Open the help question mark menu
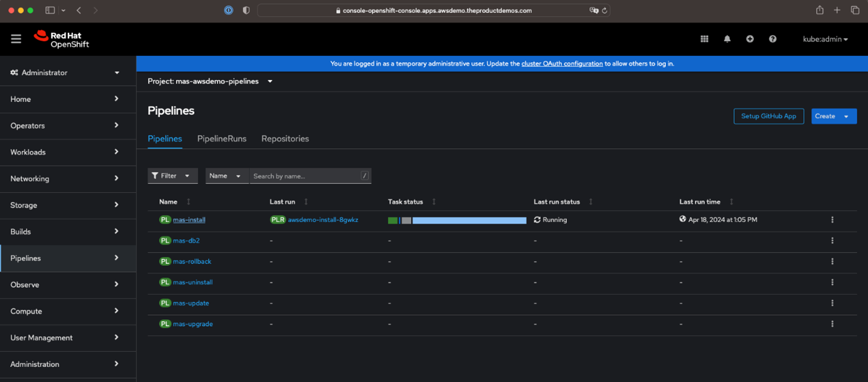Screen dimensions: 868x382 pyautogui.click(x=772, y=39)
